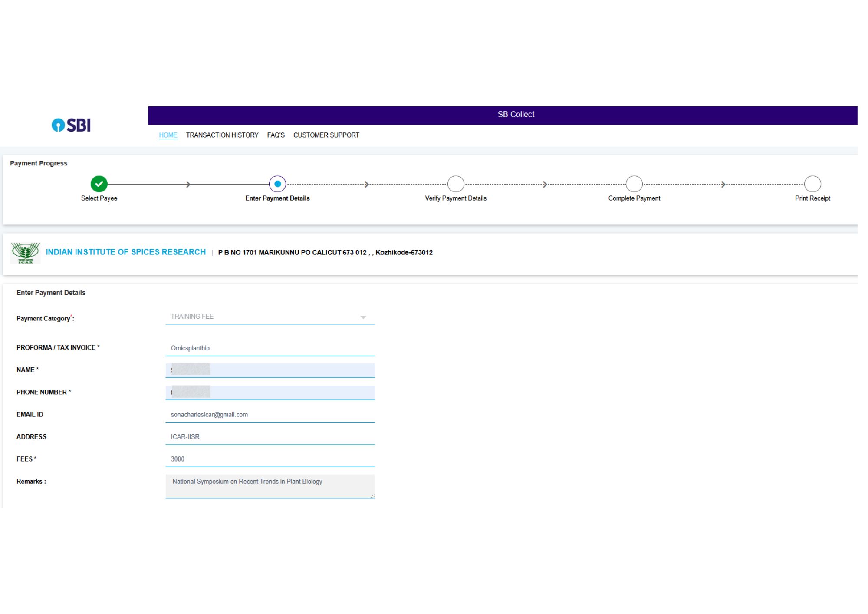Click the ICAR institute logo

point(26,253)
